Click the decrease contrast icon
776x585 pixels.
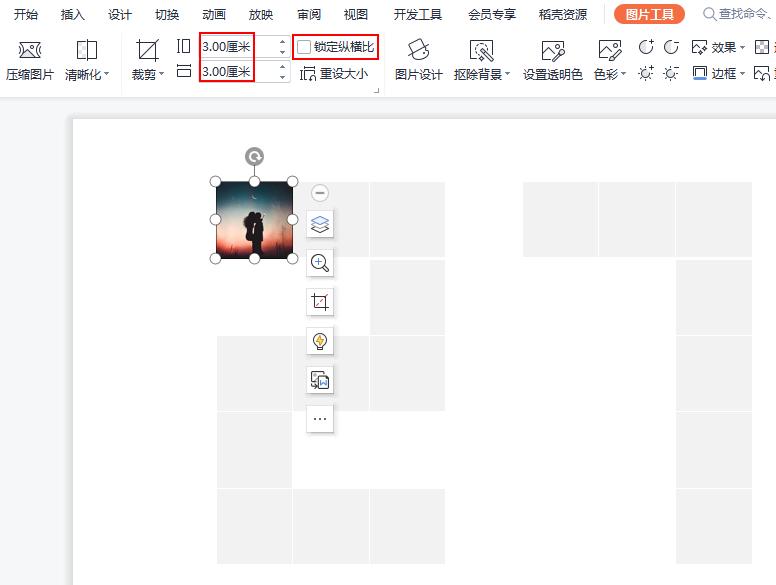tap(671, 47)
